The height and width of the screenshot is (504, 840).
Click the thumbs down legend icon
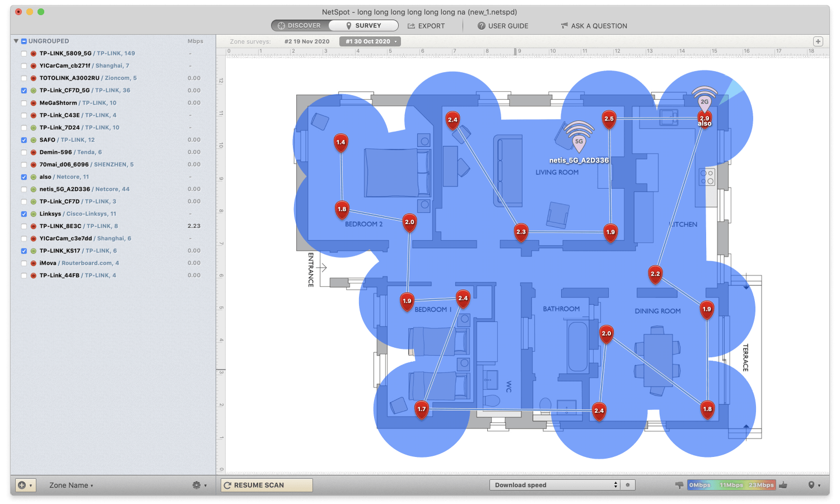[x=679, y=485]
